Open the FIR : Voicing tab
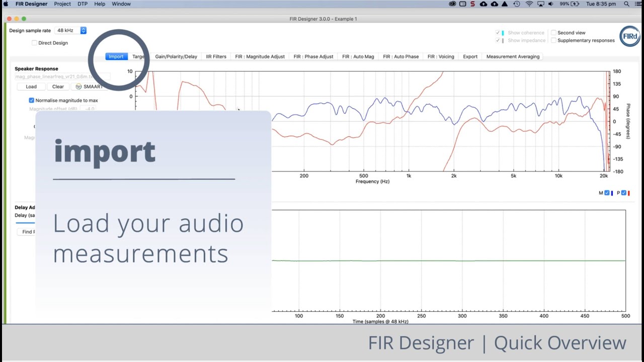 coord(441,56)
